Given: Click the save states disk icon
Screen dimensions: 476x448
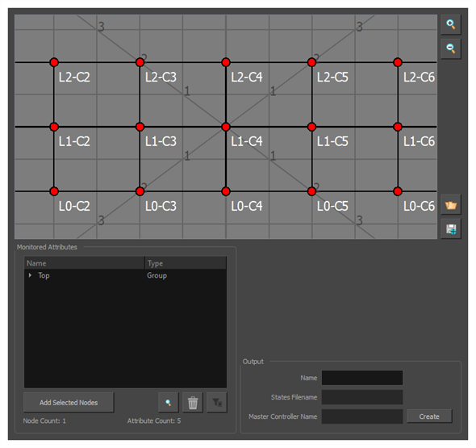Looking at the screenshot, I should [451, 228].
